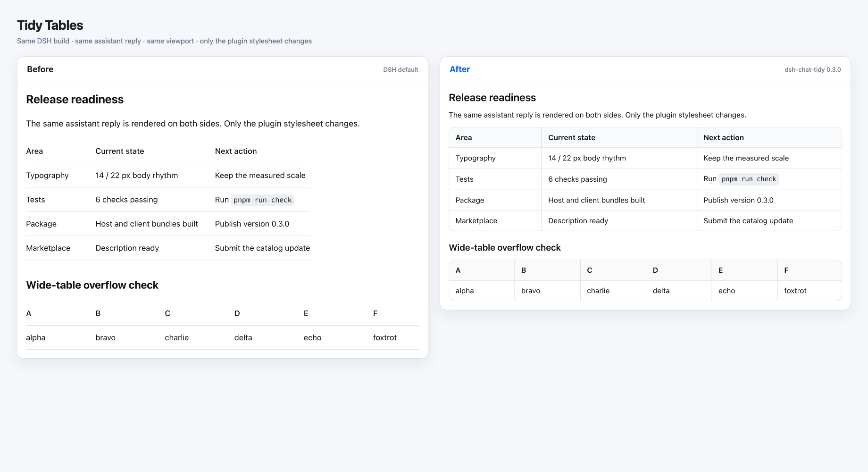Click the Wide-table overflow check heading in After

pyautogui.click(x=505, y=248)
